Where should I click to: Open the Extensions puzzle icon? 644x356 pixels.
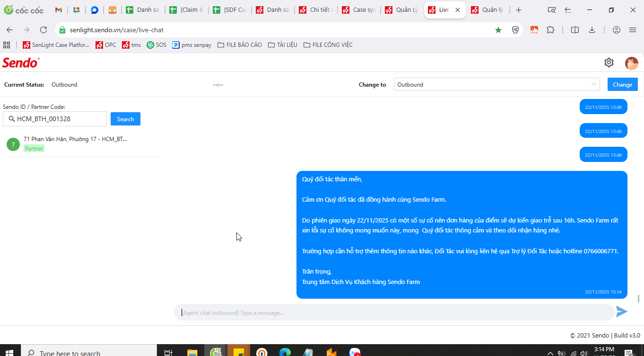coord(550,30)
